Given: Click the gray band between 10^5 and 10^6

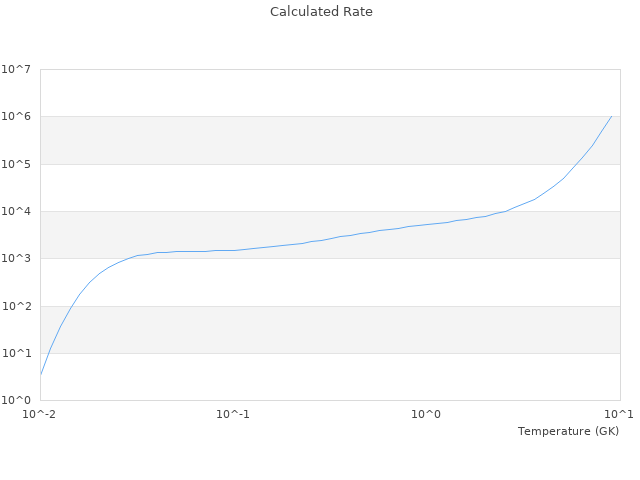Looking at the screenshot, I should pyautogui.click(x=330, y=140).
